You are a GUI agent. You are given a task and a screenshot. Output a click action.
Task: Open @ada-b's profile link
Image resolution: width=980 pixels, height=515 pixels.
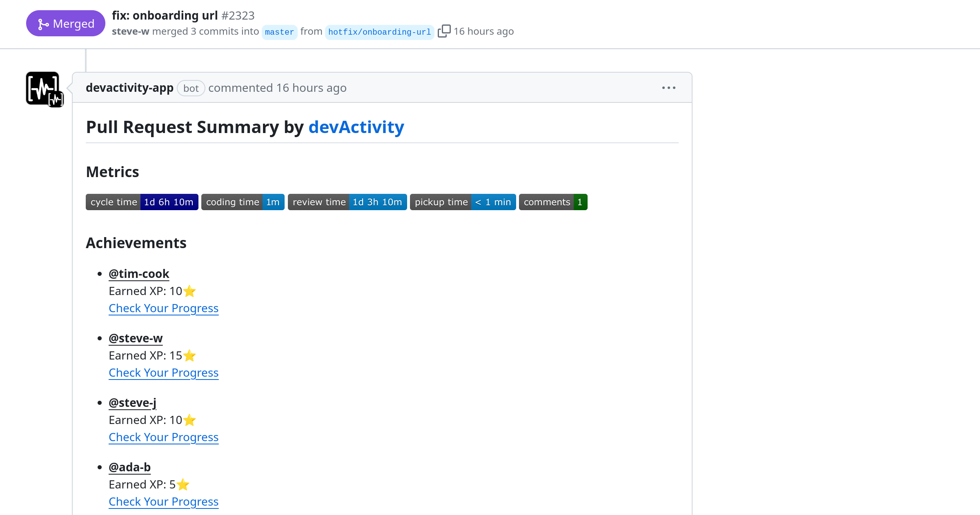pyautogui.click(x=129, y=467)
